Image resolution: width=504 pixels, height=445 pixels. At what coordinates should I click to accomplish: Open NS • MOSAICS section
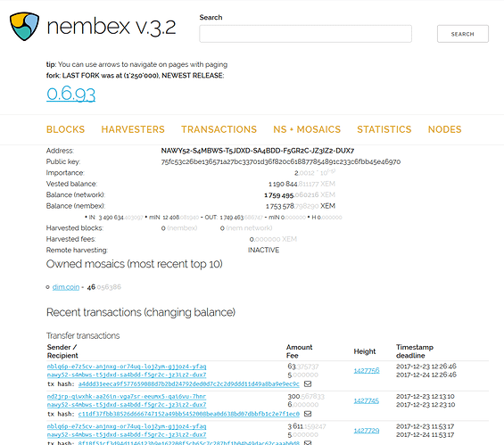[307, 129]
